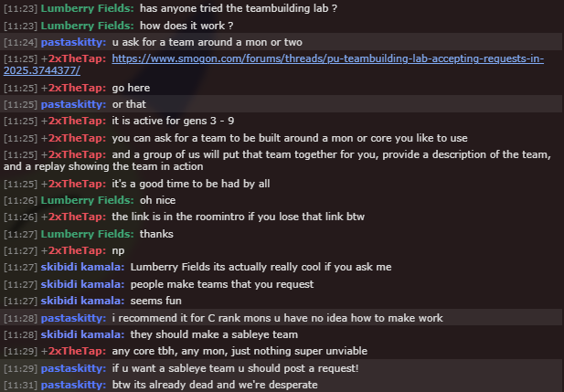Click Lumberry Fields username asking about teambuilding lab
The height and width of the screenshot is (392, 564).
tap(88, 8)
